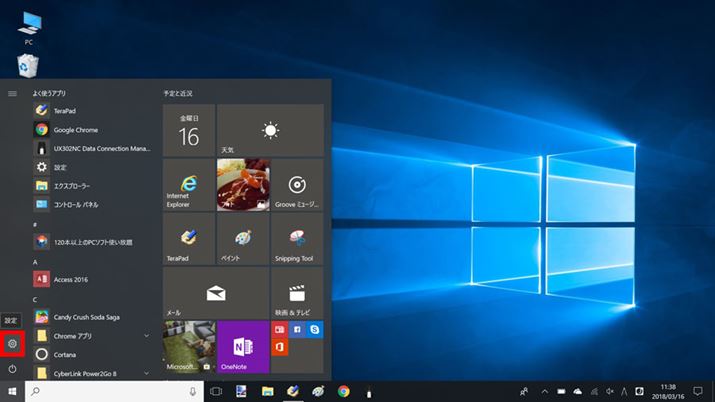Open the Paint (ペイント) tile
The width and height of the screenshot is (715, 402).
(x=242, y=238)
